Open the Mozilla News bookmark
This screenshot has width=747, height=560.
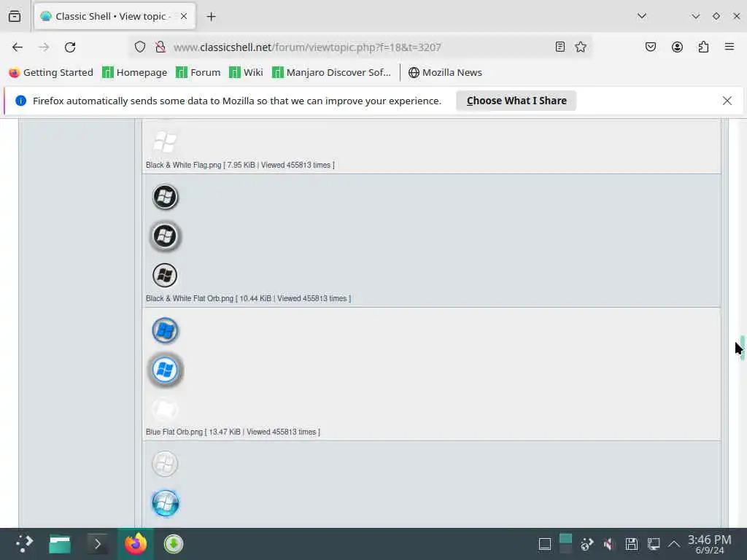[x=446, y=72]
